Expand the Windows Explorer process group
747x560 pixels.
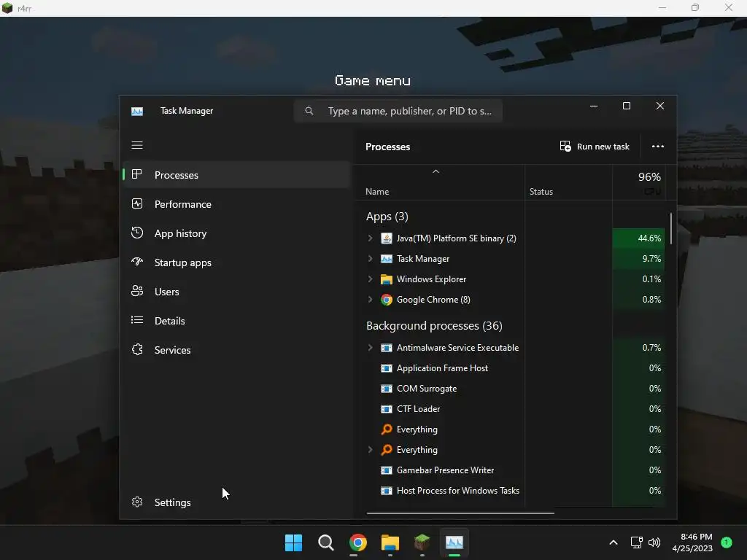tap(370, 279)
